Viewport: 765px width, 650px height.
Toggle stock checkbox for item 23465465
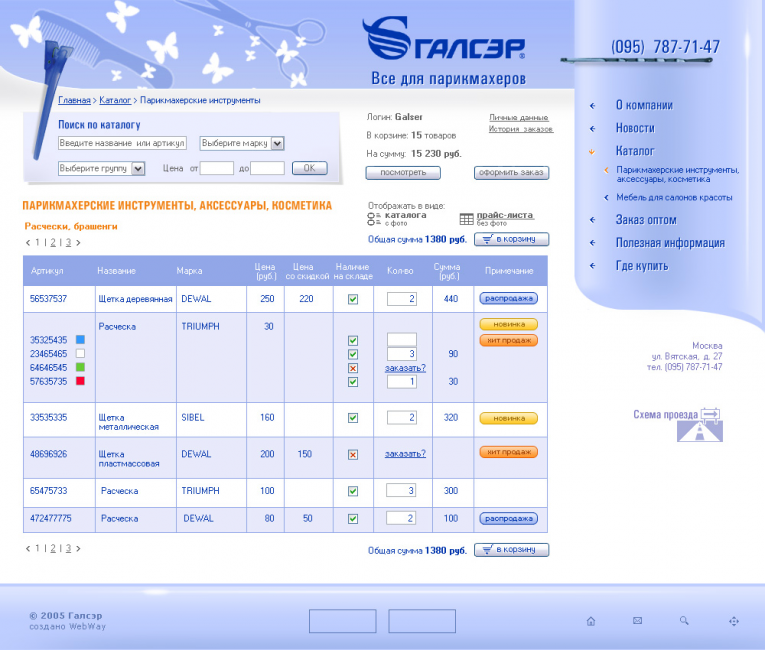[x=353, y=354]
